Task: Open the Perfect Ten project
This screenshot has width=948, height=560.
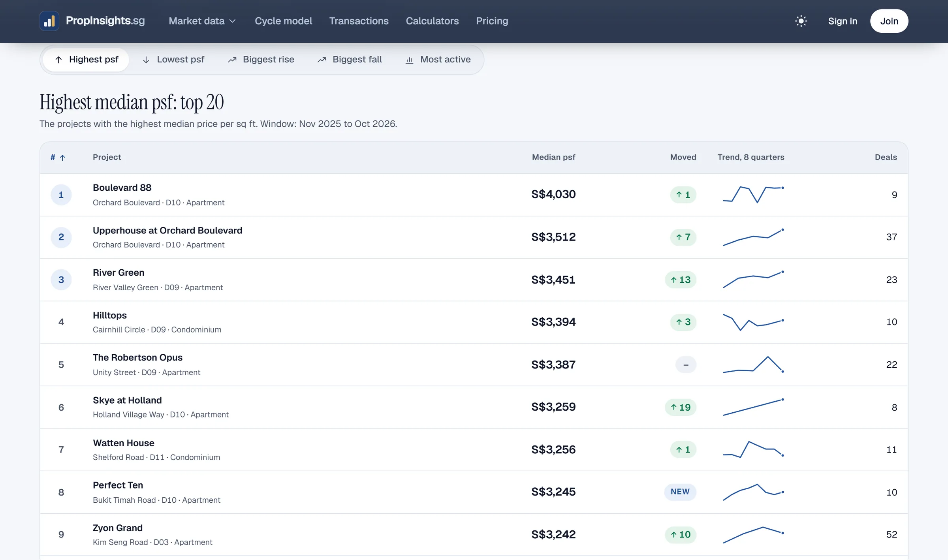Action: pos(118,485)
